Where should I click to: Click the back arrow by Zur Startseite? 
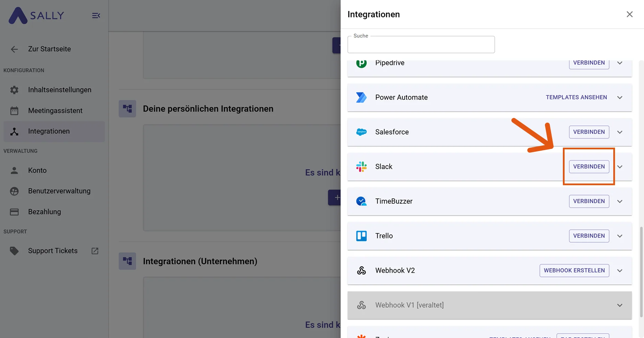(x=14, y=49)
